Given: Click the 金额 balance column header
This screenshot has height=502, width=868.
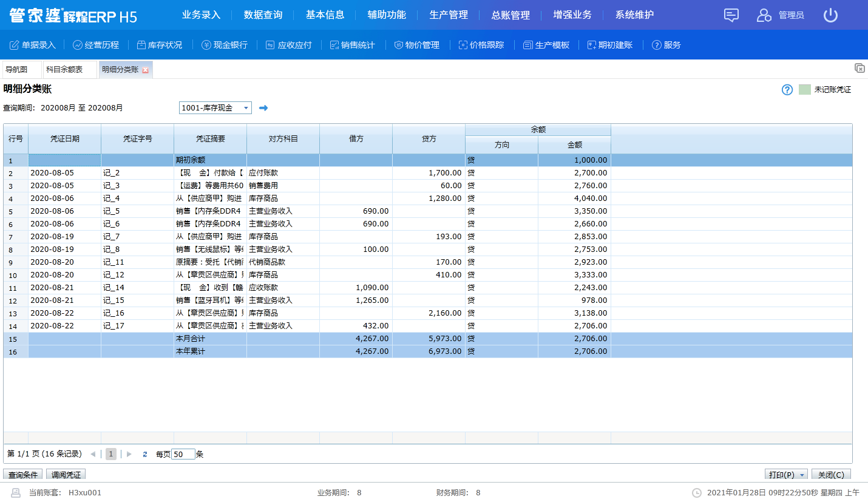Looking at the screenshot, I should 575,145.
